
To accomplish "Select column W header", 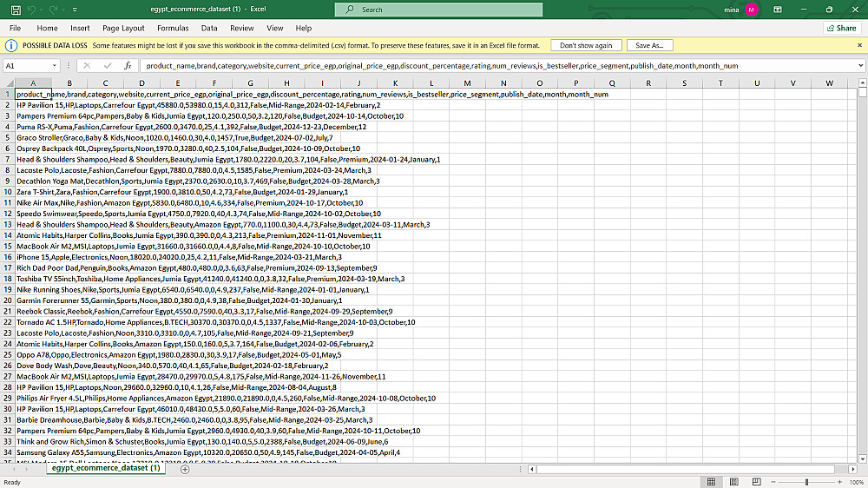I will (x=829, y=83).
